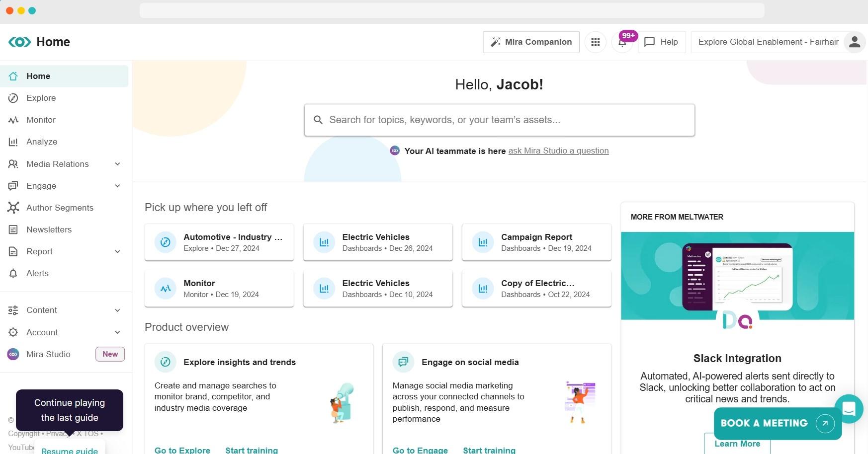Viewport: 868px width, 454px height.
Task: Expand the Content submenu chevron
Action: [118, 310]
